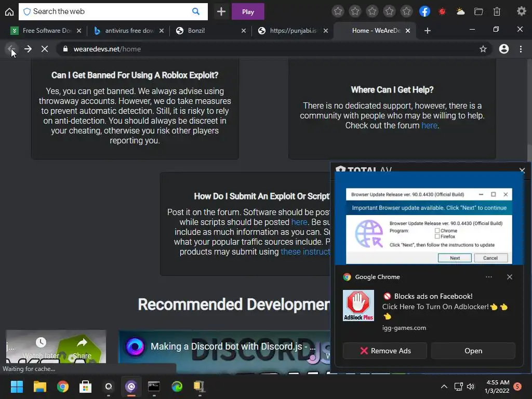The width and height of the screenshot is (532, 399).
Task: Stop loading the page
Action: (45, 49)
